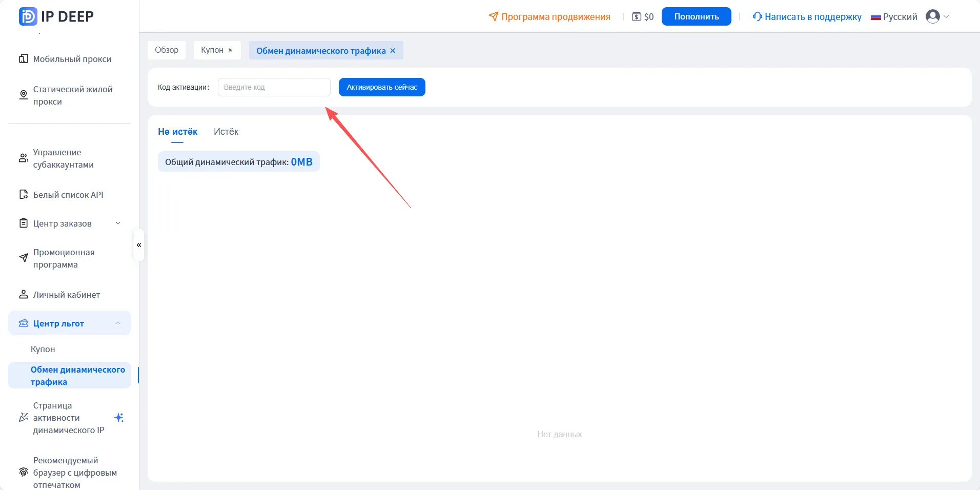
Task: Click the Пополнить button
Action: 697,16
